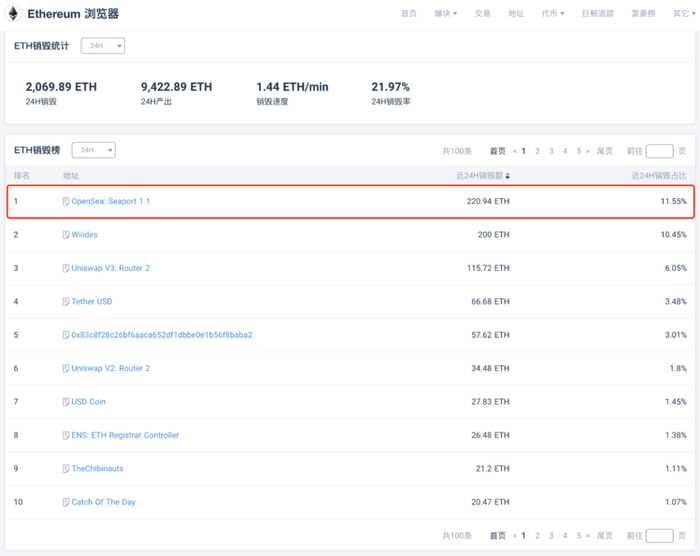Open the 0x83c8f28c26bf6aaca652df1dbbe0e1b56f8baba2 link

point(162,335)
